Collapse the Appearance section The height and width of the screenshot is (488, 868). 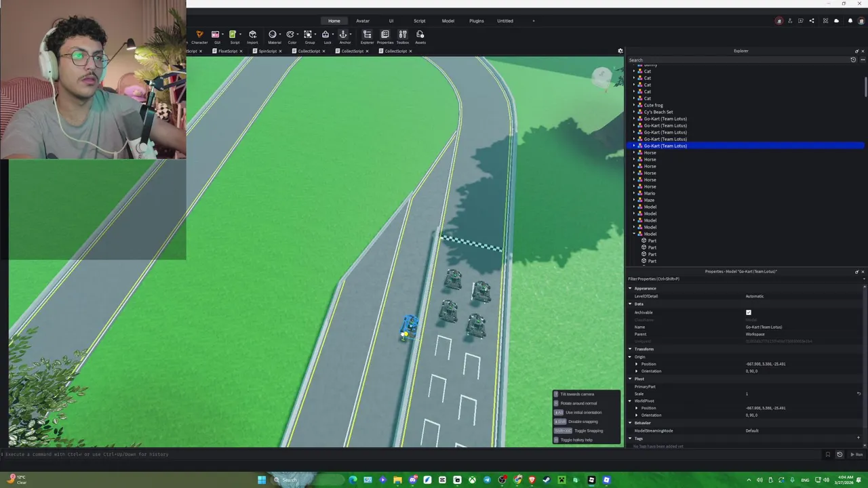tap(630, 288)
